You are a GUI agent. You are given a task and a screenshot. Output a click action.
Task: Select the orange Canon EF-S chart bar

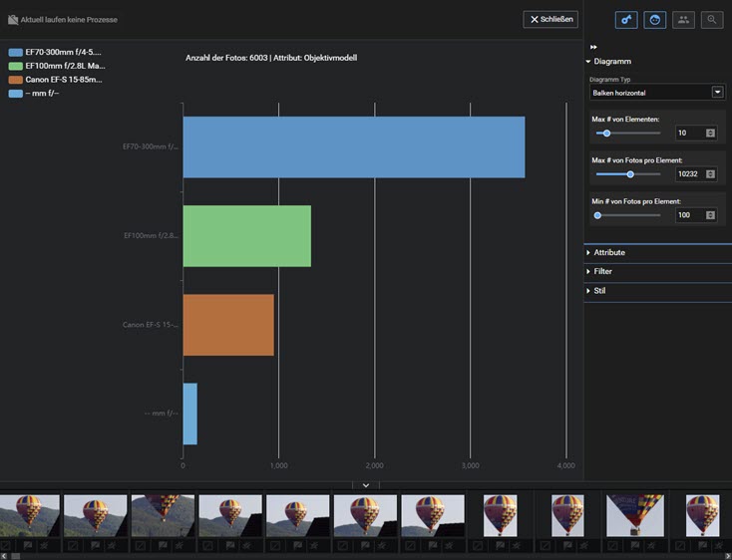point(228,325)
